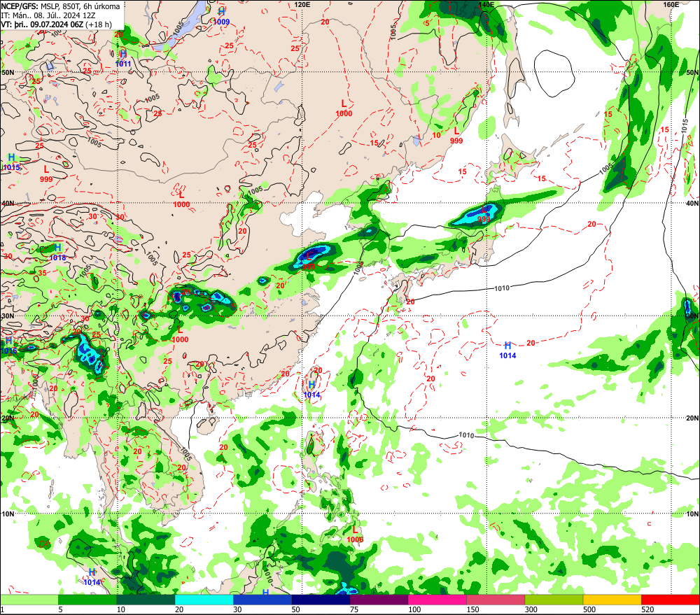
Task: Click the 1010 isobar label near 20N
Action: click(x=466, y=435)
